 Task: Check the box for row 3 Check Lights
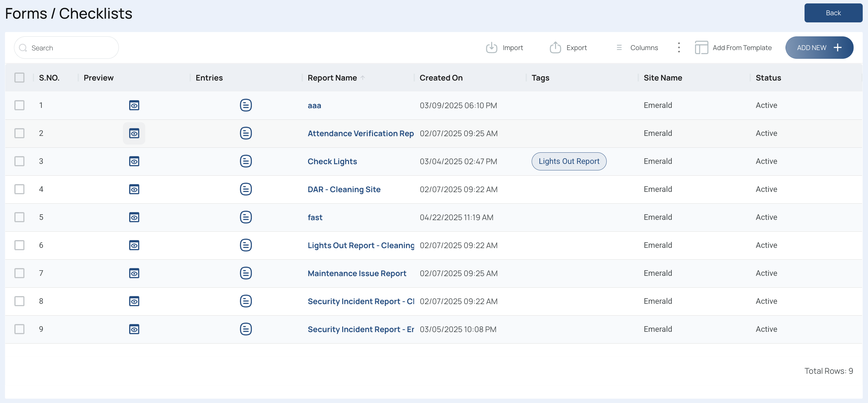coord(20,161)
